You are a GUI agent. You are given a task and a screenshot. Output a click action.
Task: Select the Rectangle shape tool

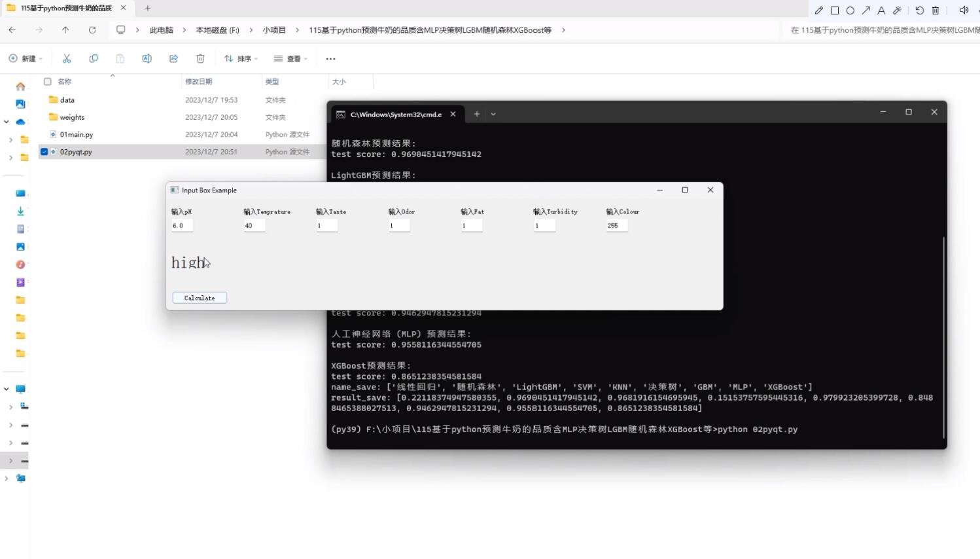(834, 10)
